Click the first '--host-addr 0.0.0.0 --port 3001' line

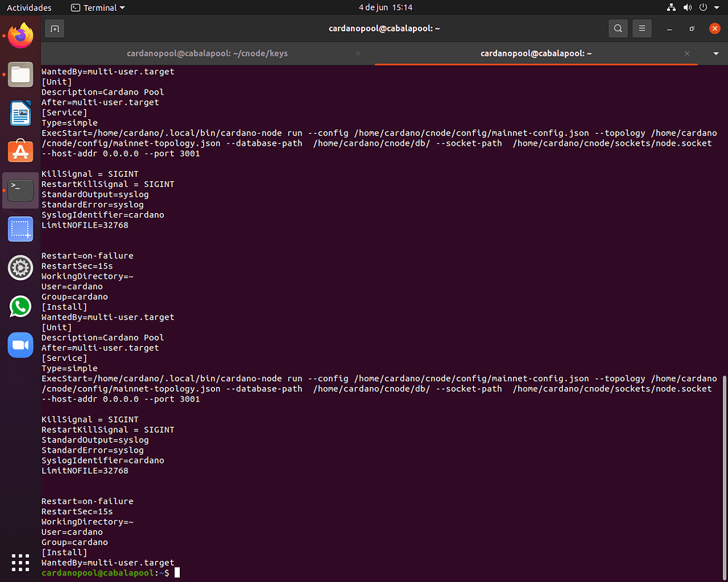tap(121, 154)
